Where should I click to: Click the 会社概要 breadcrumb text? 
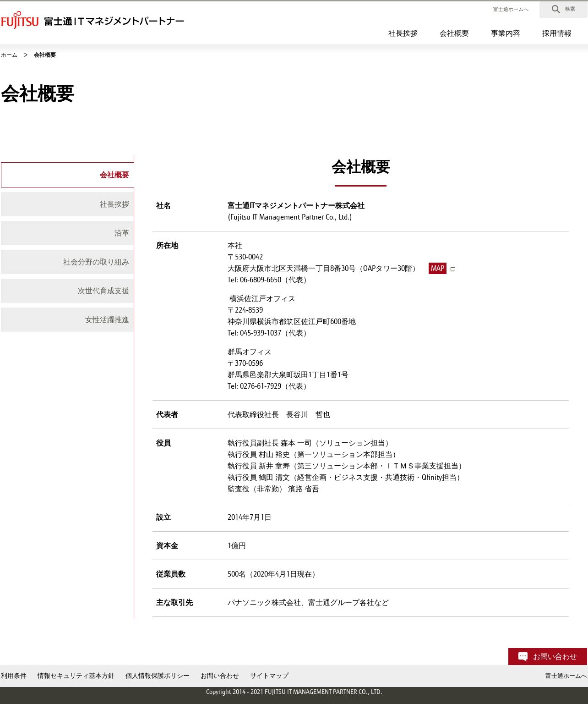click(45, 55)
